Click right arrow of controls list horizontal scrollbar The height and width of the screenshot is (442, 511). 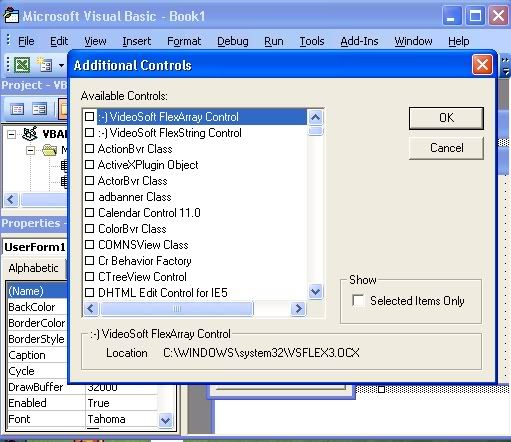(298, 308)
